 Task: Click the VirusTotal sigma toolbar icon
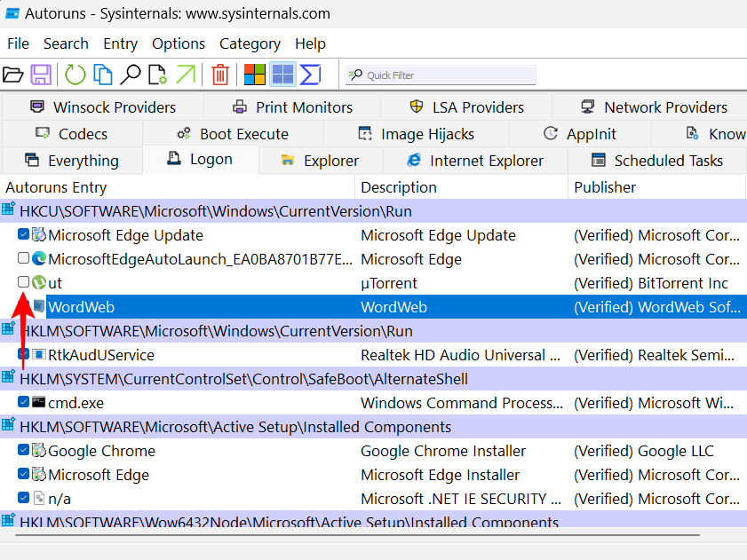tap(310, 75)
